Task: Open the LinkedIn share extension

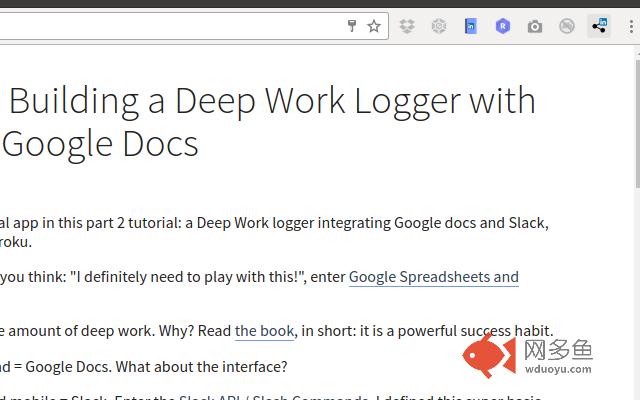Action: (x=599, y=27)
